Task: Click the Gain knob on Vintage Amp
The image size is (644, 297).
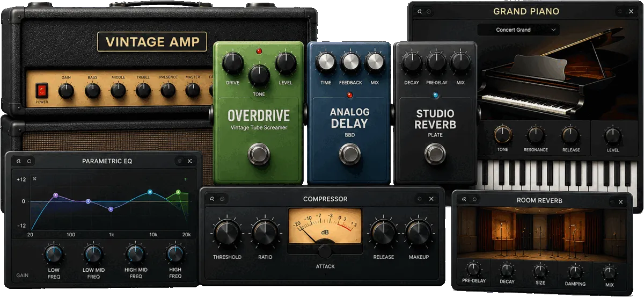Action: (66, 91)
